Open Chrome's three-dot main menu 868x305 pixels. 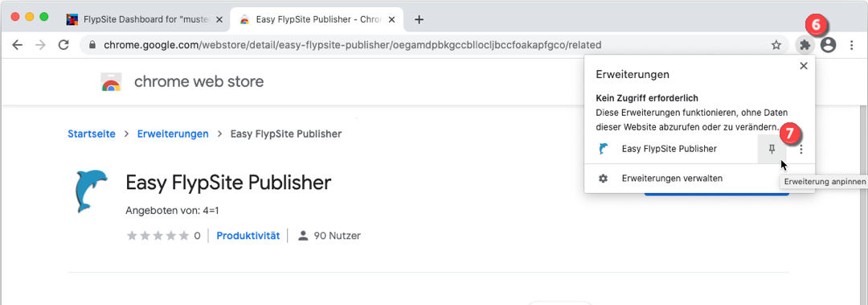click(x=852, y=45)
